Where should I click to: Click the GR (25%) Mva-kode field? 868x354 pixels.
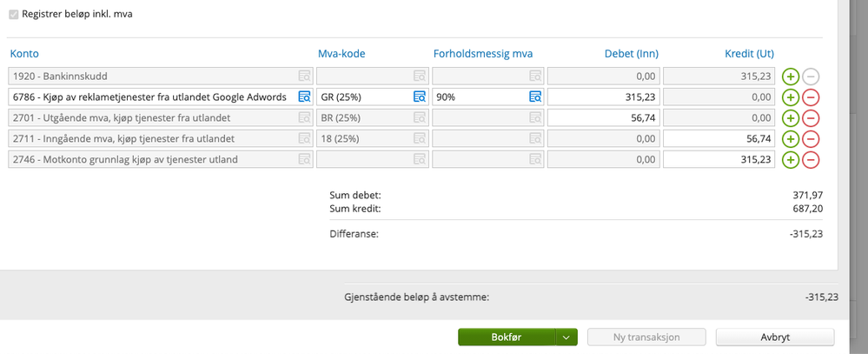click(x=372, y=97)
